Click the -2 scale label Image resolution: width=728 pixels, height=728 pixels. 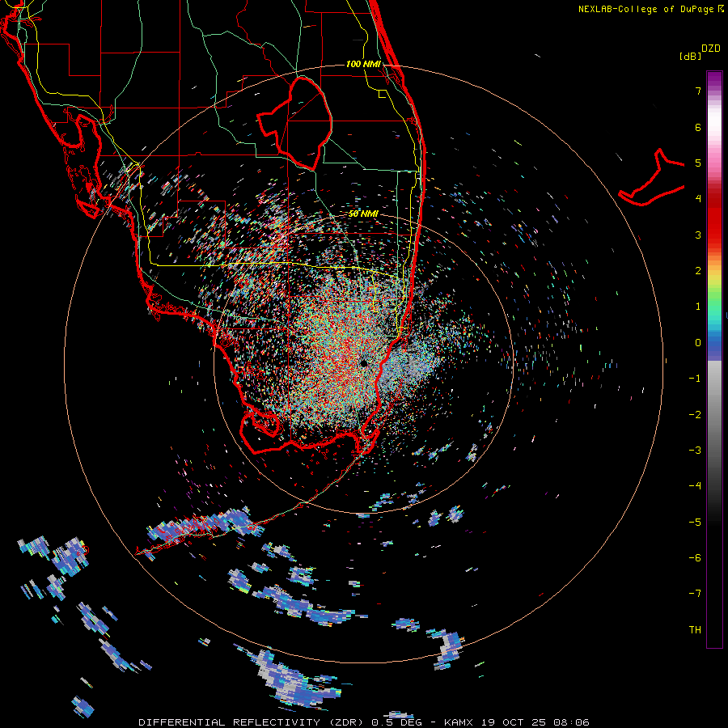pyautogui.click(x=695, y=415)
